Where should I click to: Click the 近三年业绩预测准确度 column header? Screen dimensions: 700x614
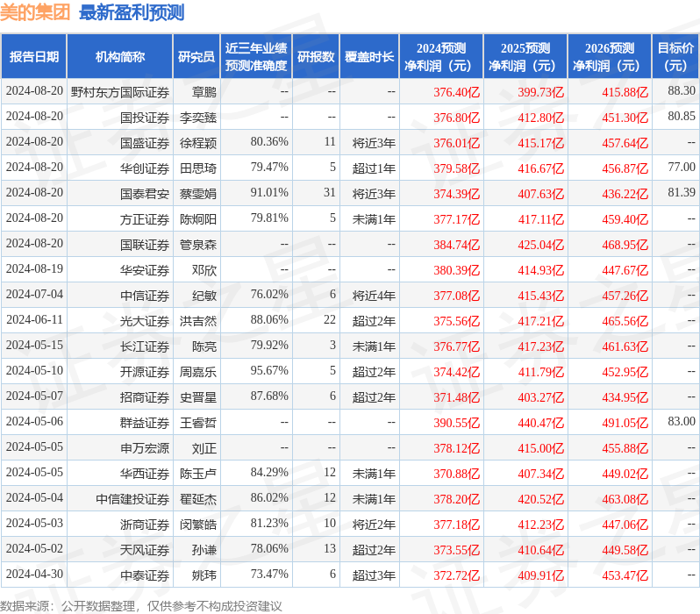pyautogui.click(x=256, y=57)
